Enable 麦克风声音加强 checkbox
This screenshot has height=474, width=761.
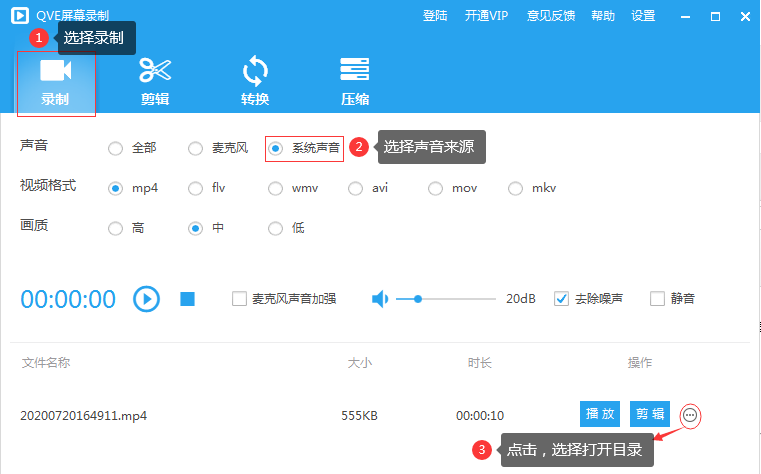coord(239,298)
